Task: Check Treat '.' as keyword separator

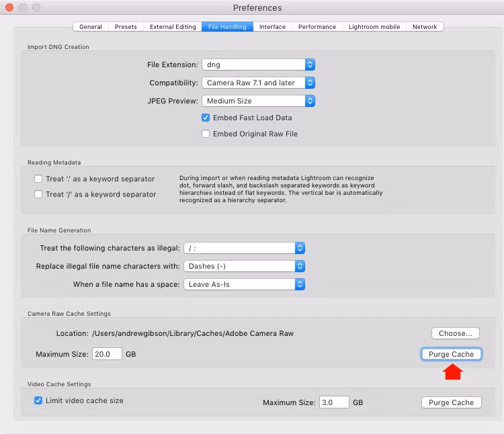Action: click(x=38, y=179)
